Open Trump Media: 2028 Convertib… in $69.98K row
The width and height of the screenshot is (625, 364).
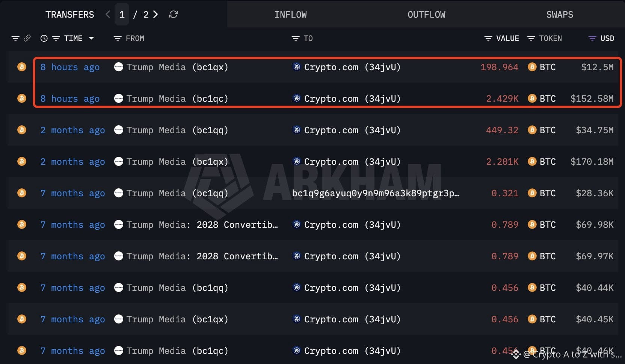pyautogui.click(x=202, y=225)
